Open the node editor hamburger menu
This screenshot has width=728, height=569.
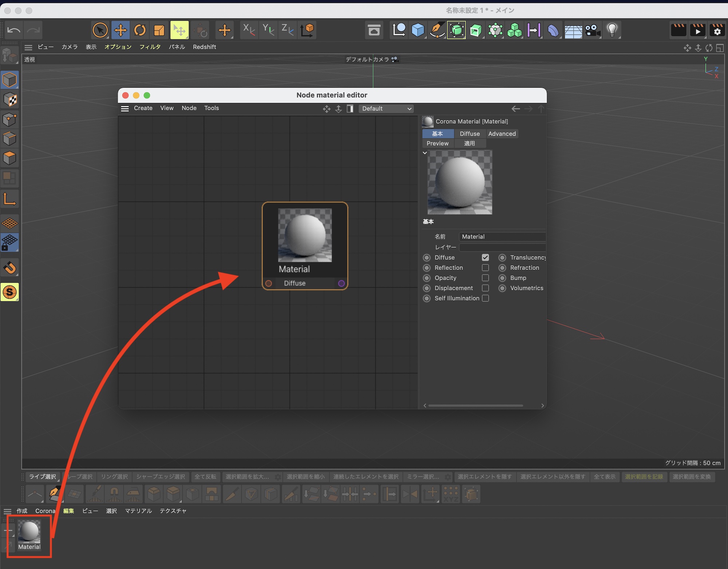click(125, 108)
